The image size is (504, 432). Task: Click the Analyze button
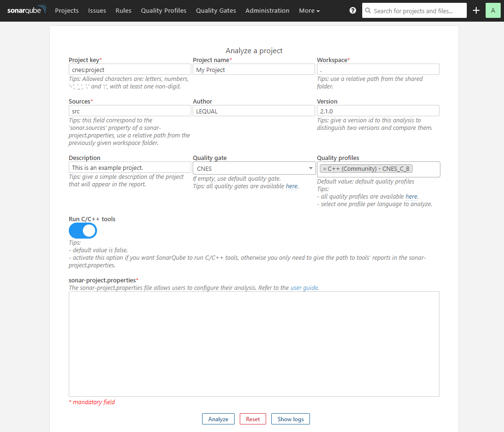pyautogui.click(x=218, y=419)
